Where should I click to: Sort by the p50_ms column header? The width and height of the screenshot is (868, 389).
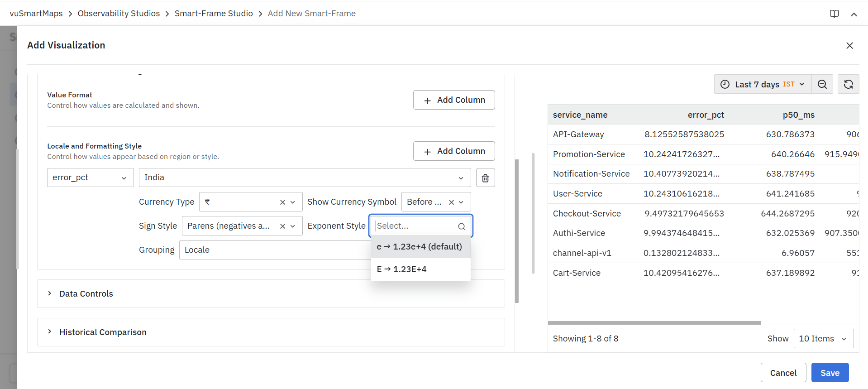[798, 115]
